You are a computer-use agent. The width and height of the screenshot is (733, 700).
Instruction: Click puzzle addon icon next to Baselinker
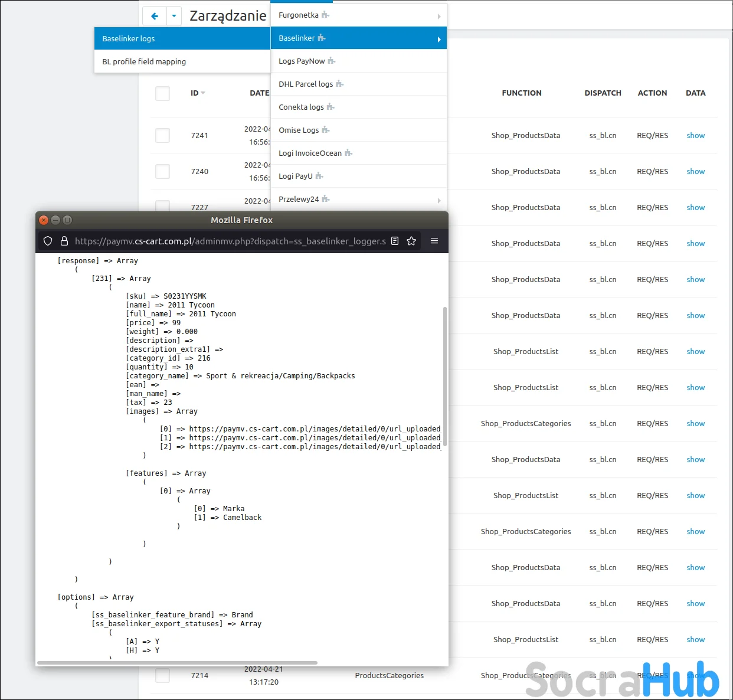click(322, 38)
